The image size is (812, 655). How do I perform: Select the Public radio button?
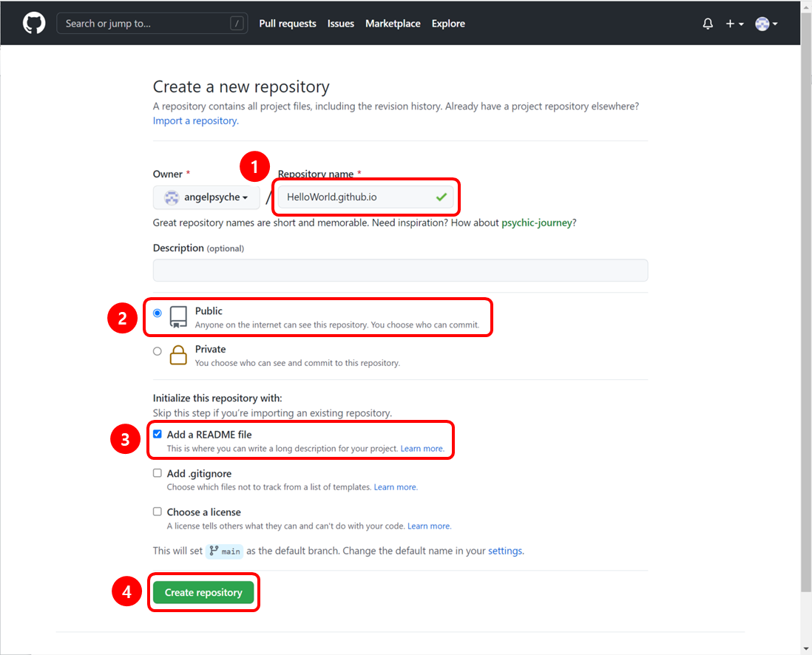click(158, 313)
